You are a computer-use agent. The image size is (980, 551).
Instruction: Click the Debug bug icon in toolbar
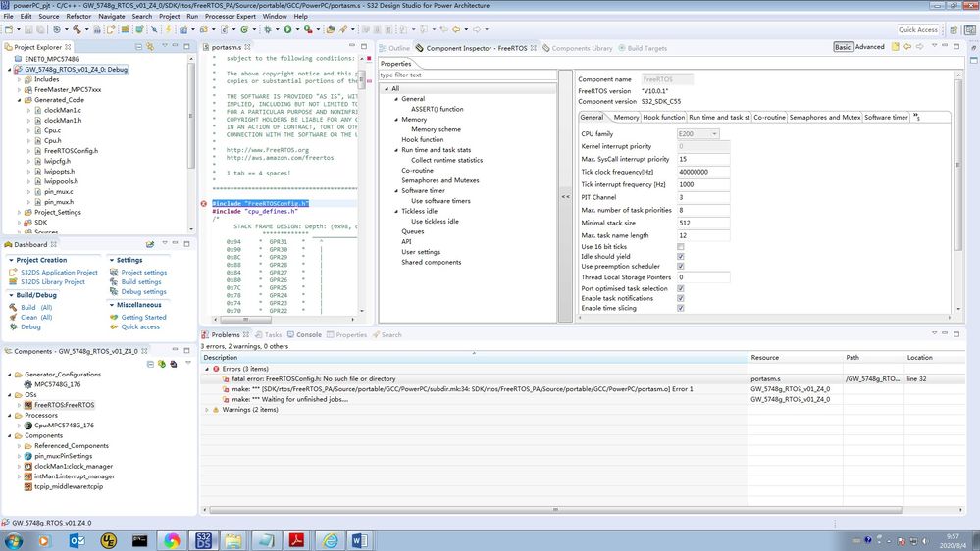click(x=269, y=30)
